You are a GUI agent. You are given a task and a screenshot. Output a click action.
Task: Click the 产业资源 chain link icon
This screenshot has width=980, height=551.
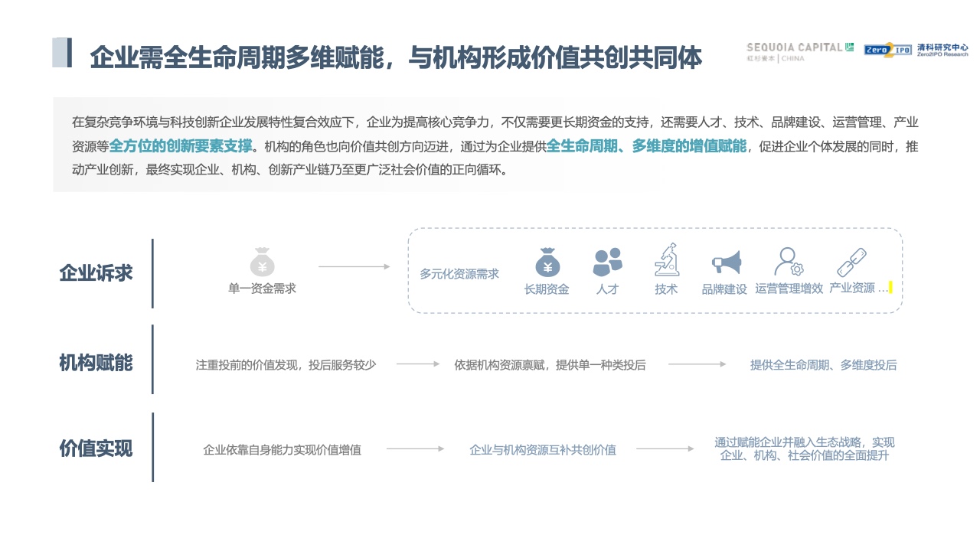(x=851, y=262)
